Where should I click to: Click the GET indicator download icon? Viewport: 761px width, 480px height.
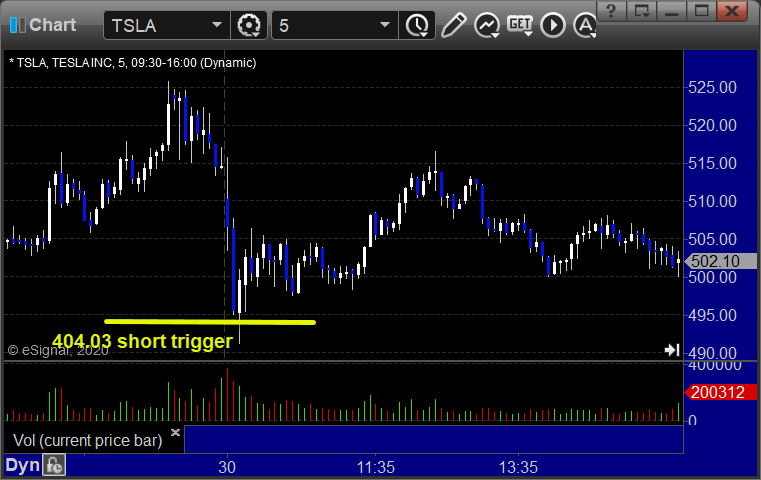pos(520,24)
